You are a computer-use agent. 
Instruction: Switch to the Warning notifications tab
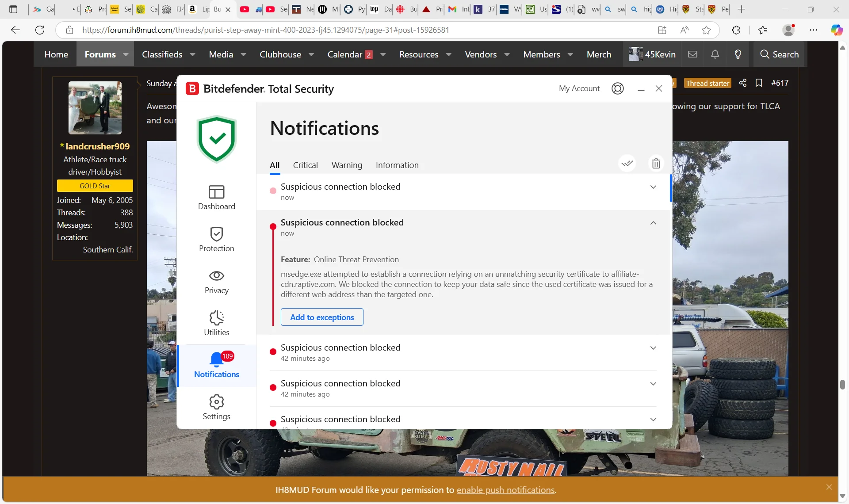347,165
